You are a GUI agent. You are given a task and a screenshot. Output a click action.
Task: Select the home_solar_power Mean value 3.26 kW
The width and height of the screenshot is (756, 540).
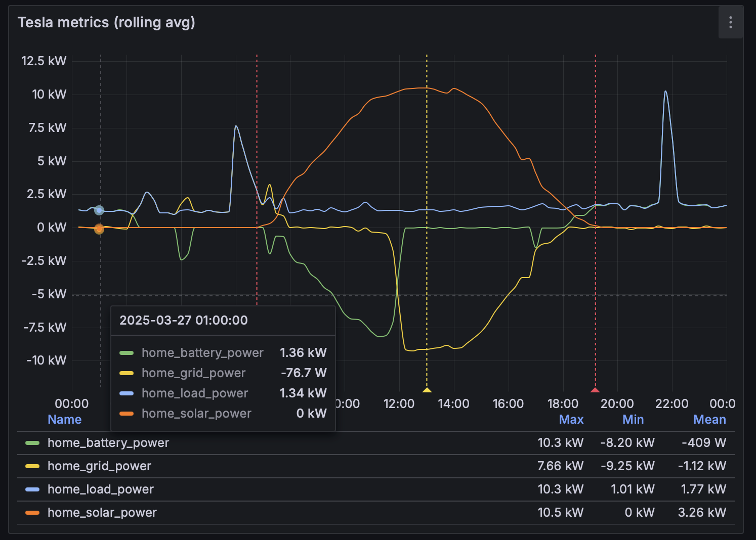(x=702, y=513)
